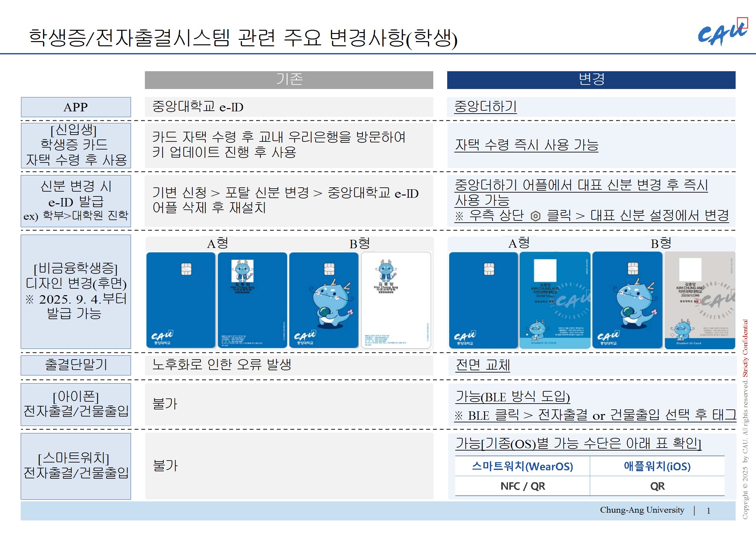Click the BLE 클릭 > 전자출결 or 건물출입 note
The width and height of the screenshot is (756, 535).
tap(595, 415)
